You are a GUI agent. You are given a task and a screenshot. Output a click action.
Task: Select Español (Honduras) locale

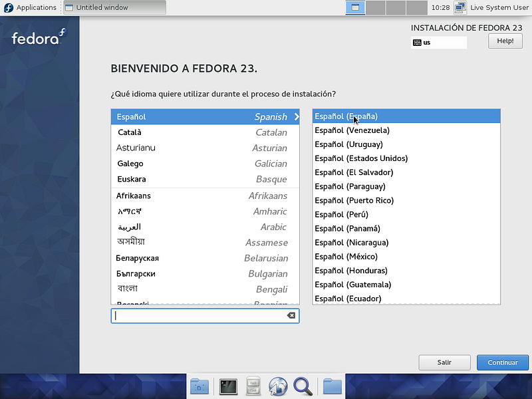point(406,271)
